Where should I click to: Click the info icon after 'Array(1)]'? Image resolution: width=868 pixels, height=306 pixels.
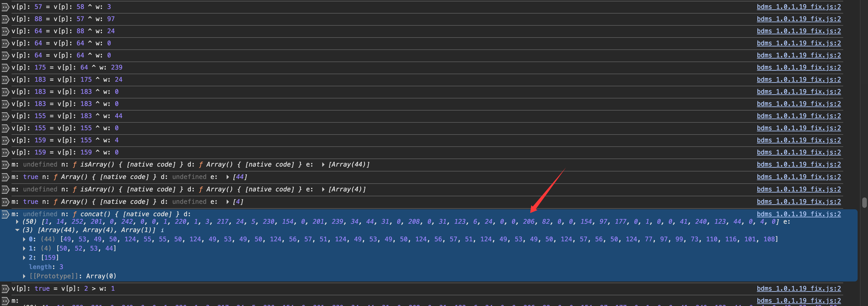click(x=162, y=231)
